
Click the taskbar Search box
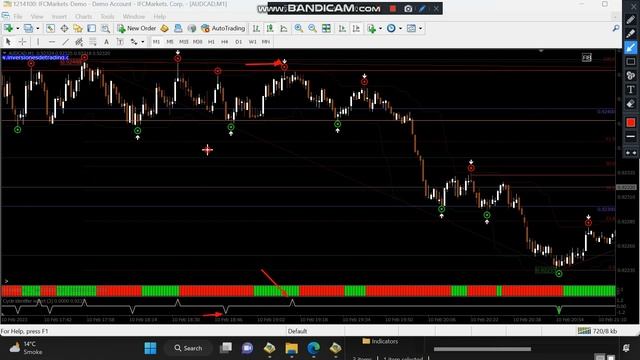(188, 348)
